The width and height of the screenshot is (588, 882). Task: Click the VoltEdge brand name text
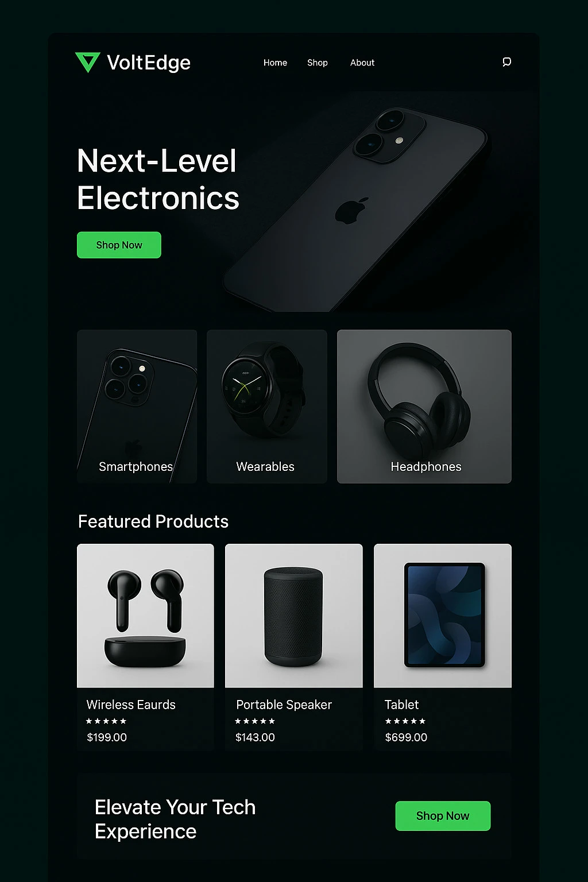click(x=149, y=63)
